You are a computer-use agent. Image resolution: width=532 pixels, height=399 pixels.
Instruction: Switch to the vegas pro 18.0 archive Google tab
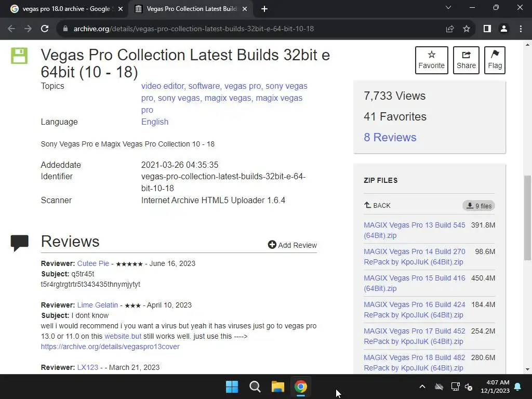click(66, 9)
